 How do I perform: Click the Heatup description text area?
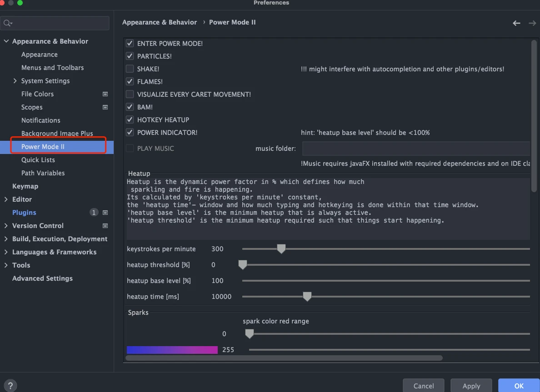click(328, 208)
